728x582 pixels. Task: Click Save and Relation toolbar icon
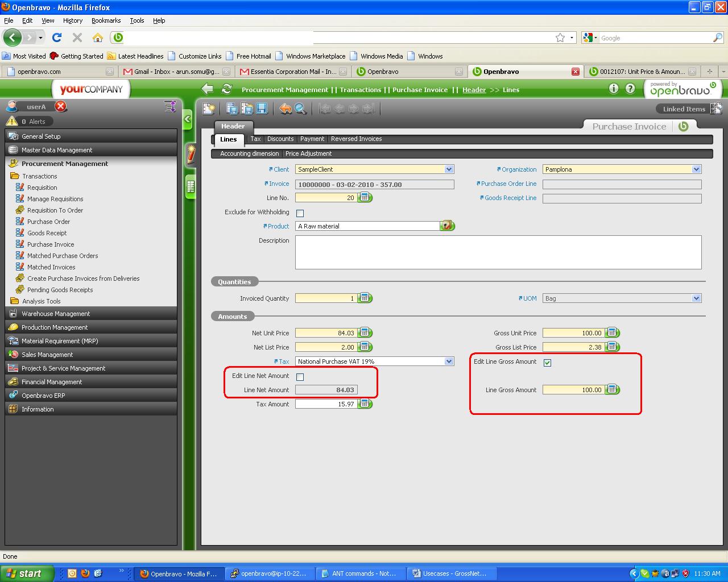click(232, 108)
